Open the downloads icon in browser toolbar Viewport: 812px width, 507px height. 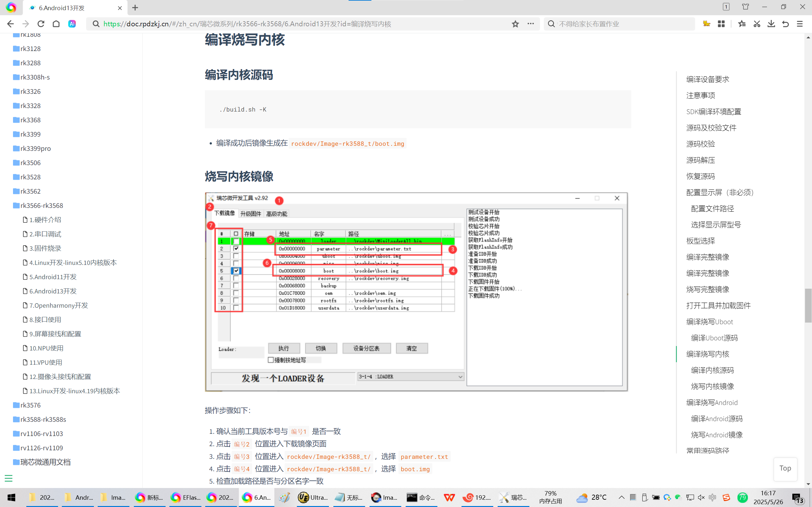[x=771, y=24]
